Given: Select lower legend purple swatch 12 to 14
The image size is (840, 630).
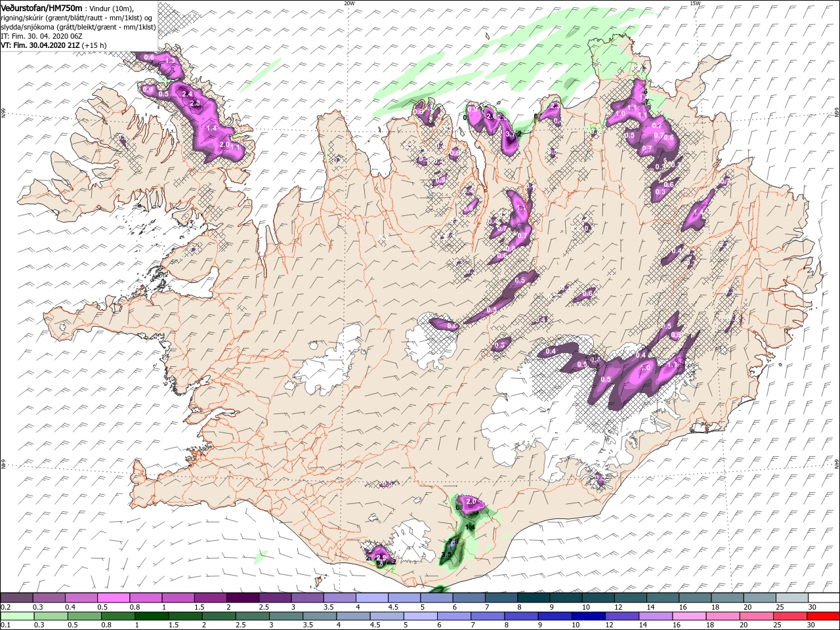Looking at the screenshot, I should [622, 616].
